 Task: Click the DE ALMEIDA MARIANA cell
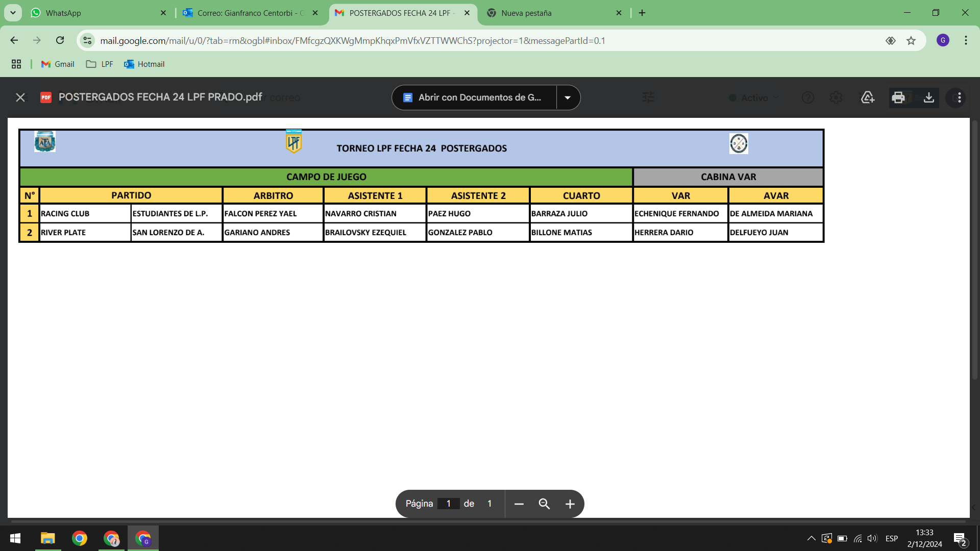pyautogui.click(x=776, y=213)
